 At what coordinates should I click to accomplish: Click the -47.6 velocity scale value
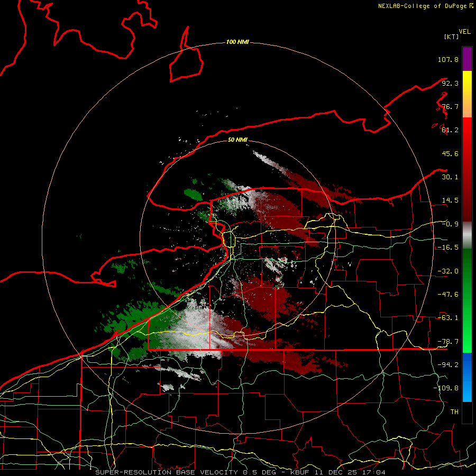[448, 295]
